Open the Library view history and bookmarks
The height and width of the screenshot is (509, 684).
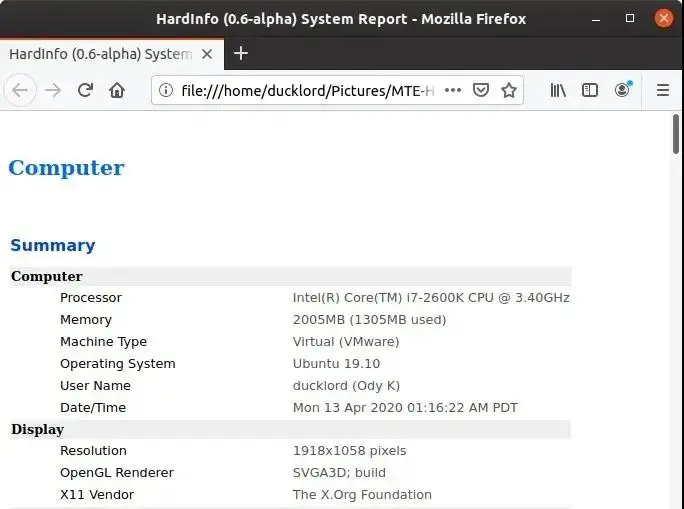(558, 90)
